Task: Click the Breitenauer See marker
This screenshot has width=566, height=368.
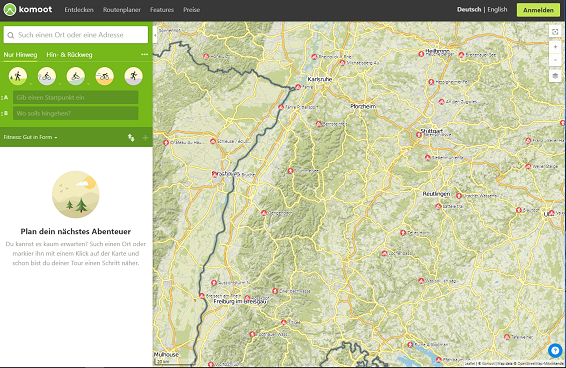Action: 461,55
